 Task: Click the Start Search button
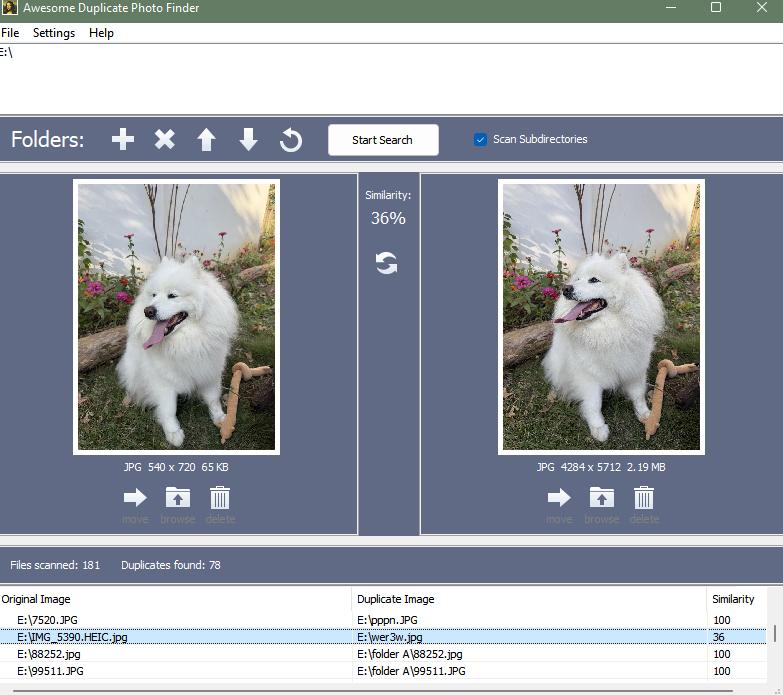pos(383,140)
